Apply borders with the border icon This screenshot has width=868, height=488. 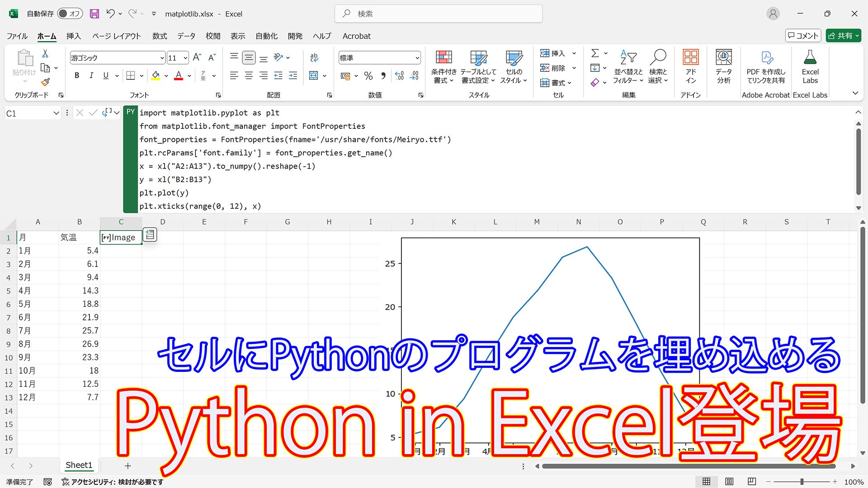[131, 75]
